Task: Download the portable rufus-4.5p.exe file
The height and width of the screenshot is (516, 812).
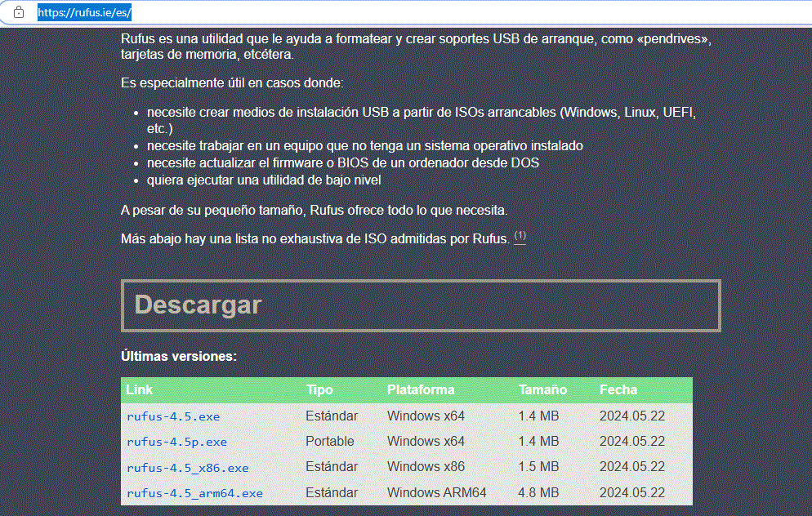Action: [176, 442]
